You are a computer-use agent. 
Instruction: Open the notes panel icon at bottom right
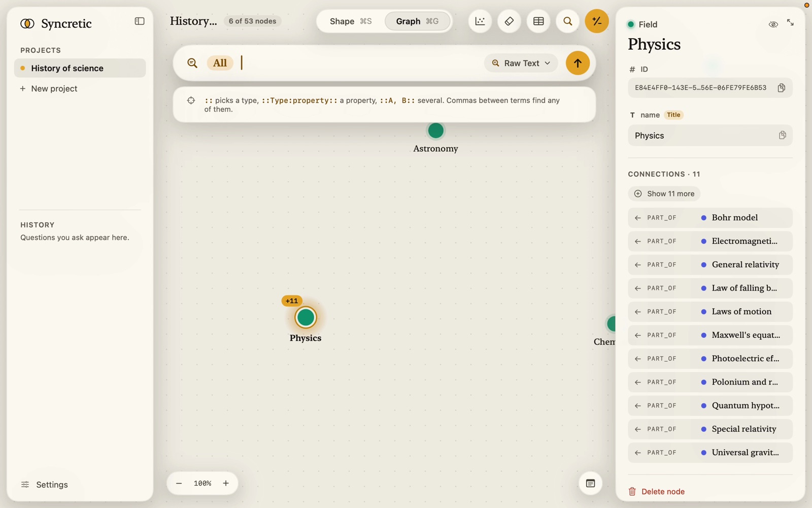590,483
